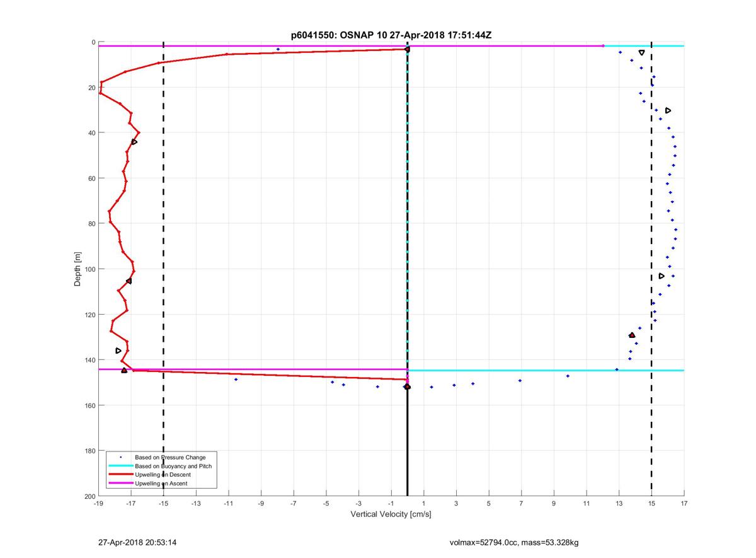The height and width of the screenshot is (558, 756).
Task: Click the x-axis tick label '13'
Action: [619, 503]
